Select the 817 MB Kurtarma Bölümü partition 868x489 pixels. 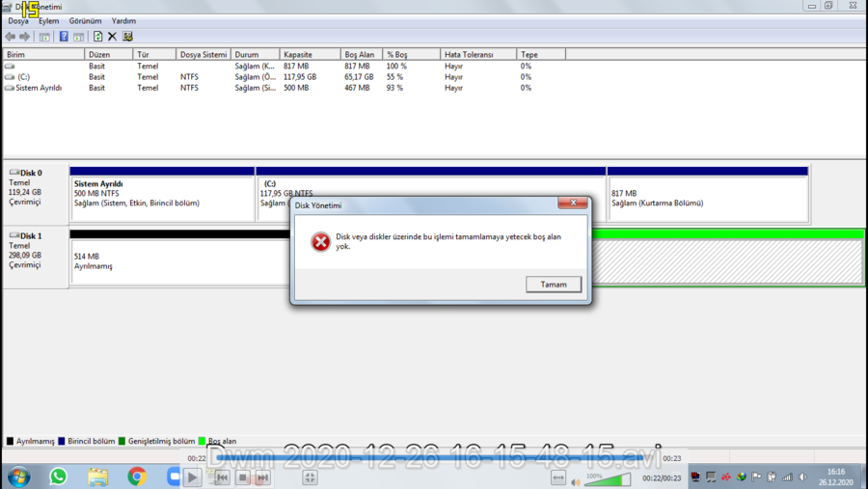(x=708, y=194)
